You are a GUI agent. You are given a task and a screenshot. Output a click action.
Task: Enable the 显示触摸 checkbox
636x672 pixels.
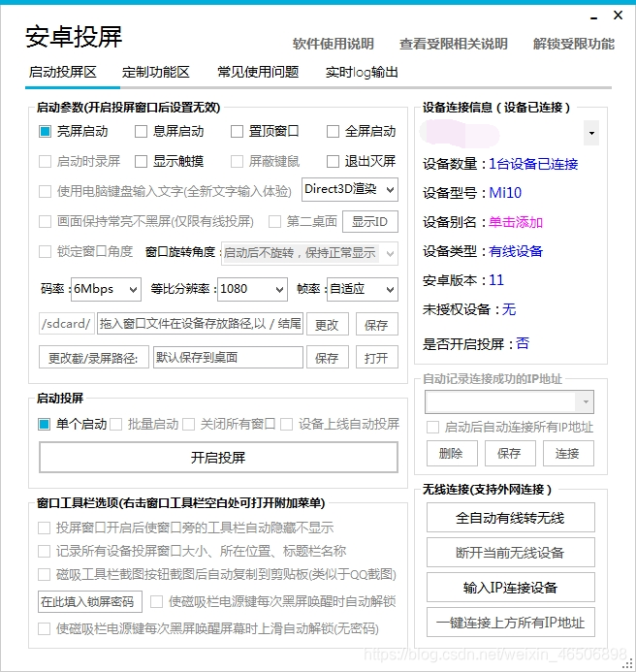[x=141, y=162]
